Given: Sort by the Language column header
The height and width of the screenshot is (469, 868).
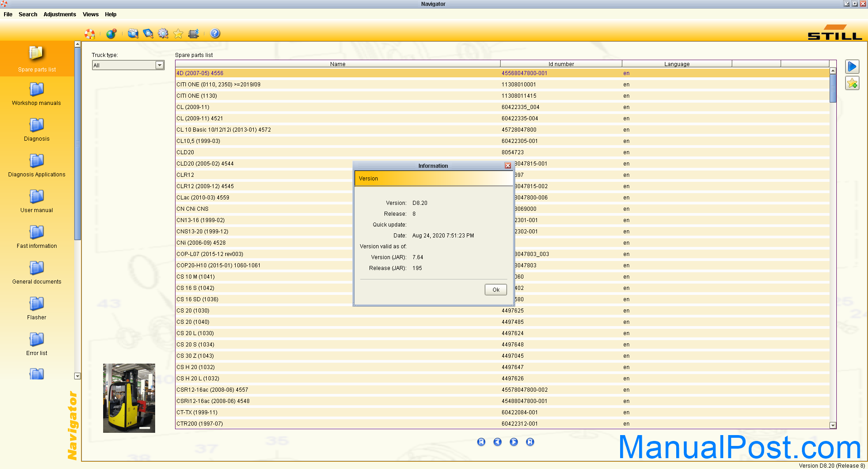Looking at the screenshot, I should (x=677, y=64).
